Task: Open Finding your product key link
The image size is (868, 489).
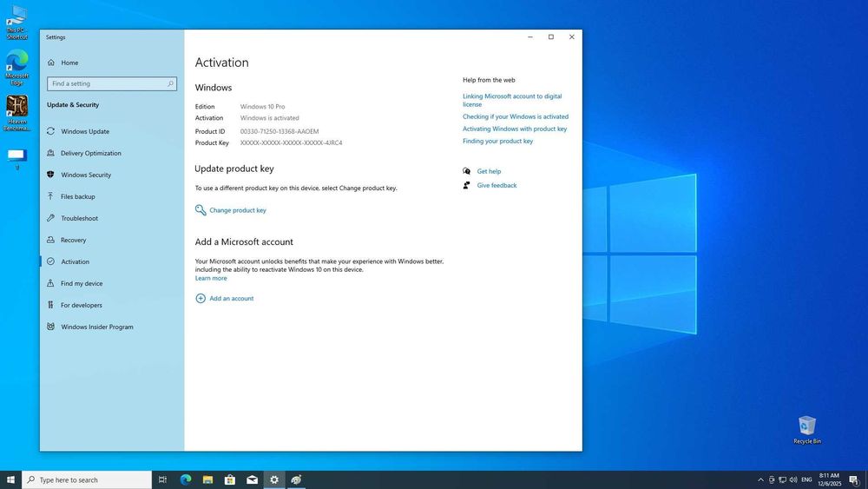Action: pos(497,141)
